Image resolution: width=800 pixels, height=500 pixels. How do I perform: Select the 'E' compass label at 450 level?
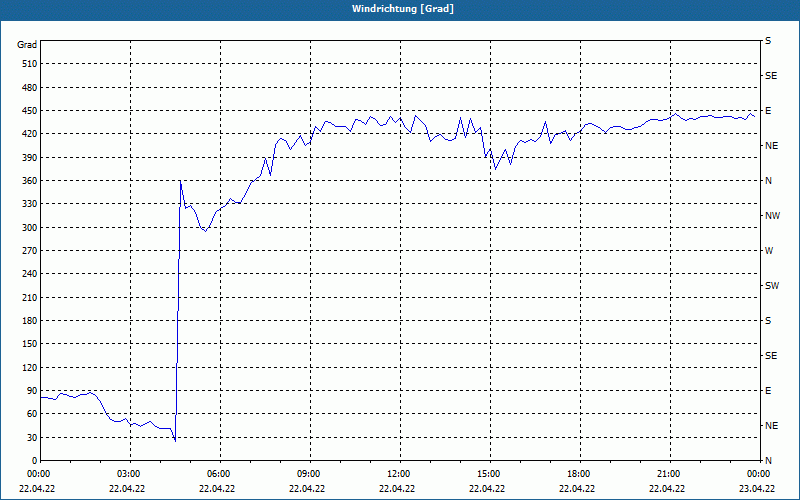coord(768,111)
